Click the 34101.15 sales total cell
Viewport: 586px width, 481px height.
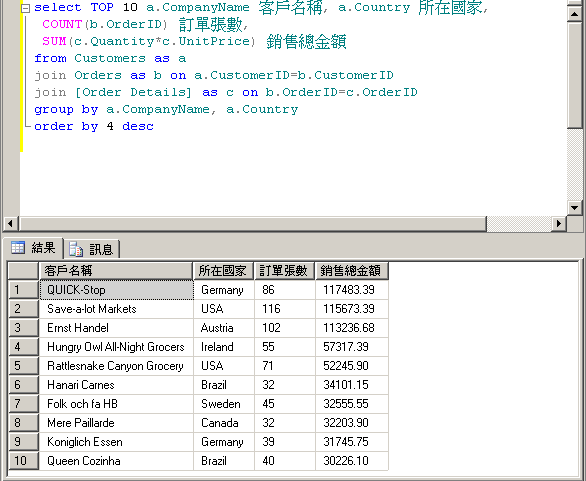point(352,385)
